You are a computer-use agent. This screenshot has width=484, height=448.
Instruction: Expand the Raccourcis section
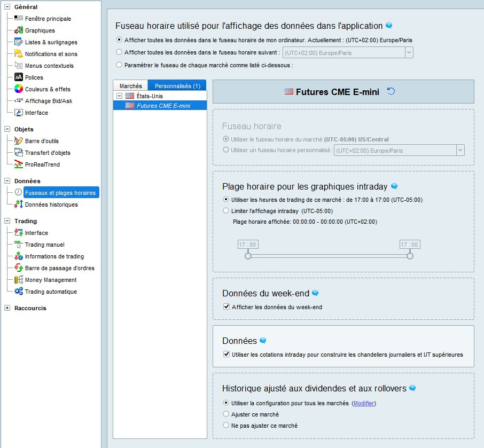(7, 308)
